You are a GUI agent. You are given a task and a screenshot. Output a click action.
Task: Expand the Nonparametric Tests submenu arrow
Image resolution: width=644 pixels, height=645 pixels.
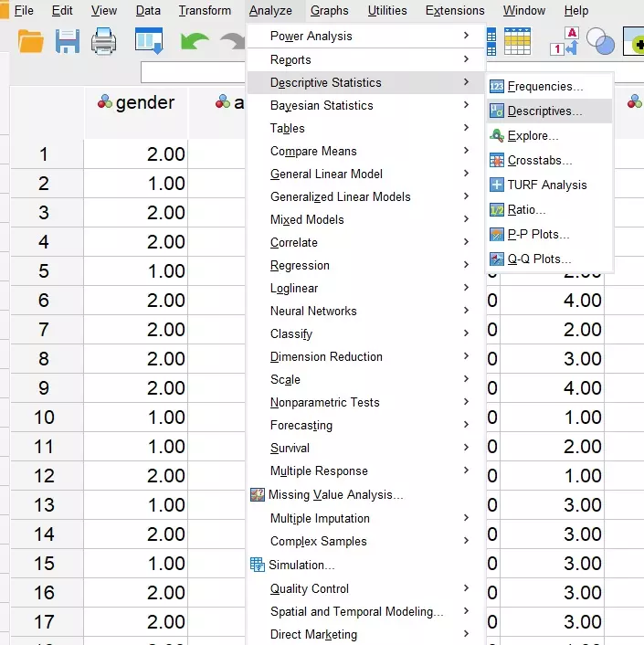pos(466,402)
